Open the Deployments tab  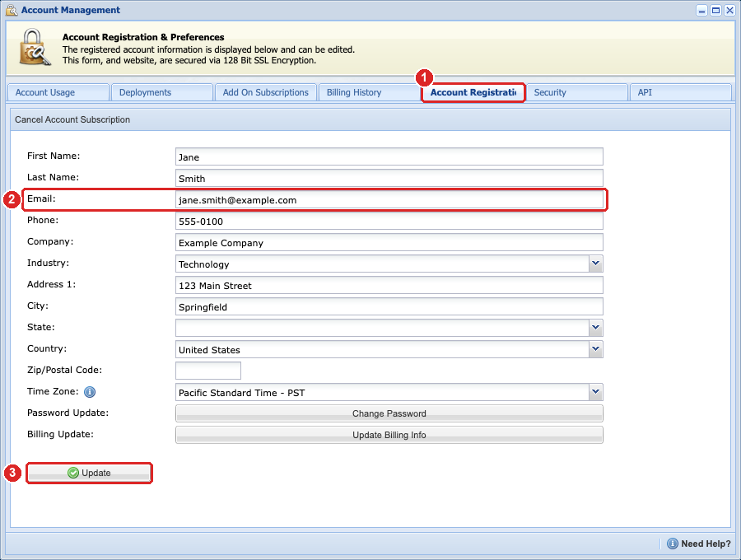coord(162,92)
